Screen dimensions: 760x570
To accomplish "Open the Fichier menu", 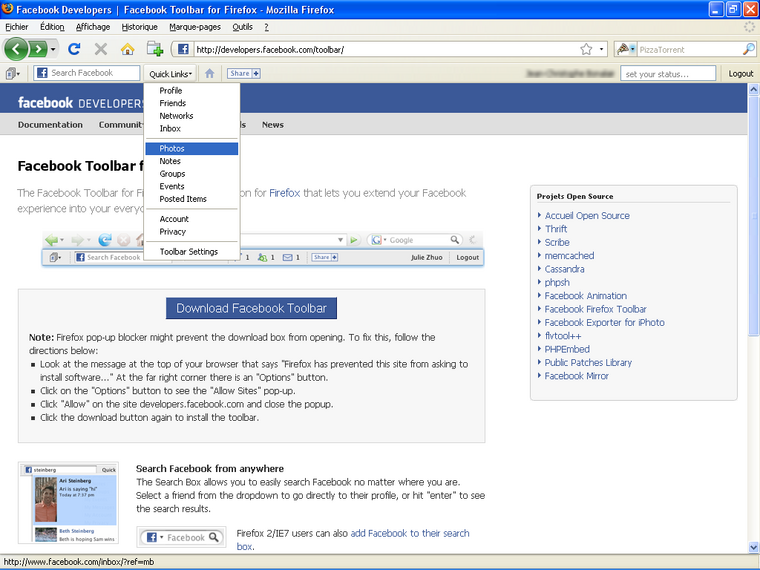I will pos(16,27).
